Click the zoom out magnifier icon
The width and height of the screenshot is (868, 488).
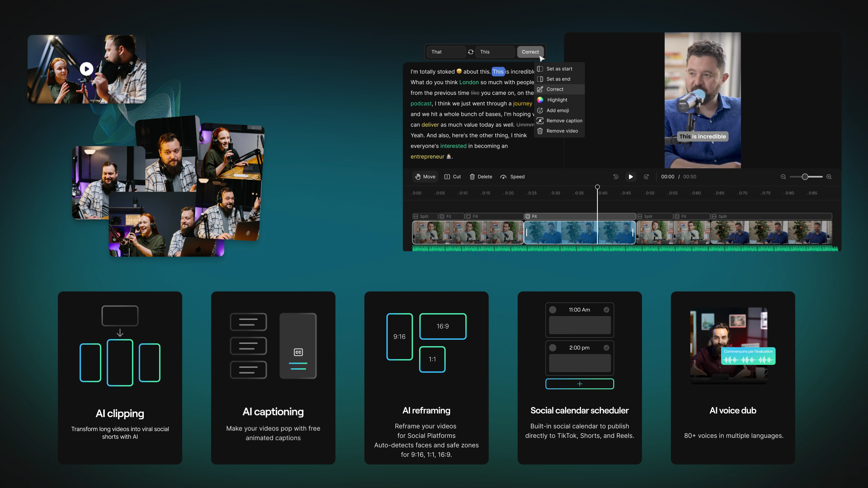[x=783, y=176]
